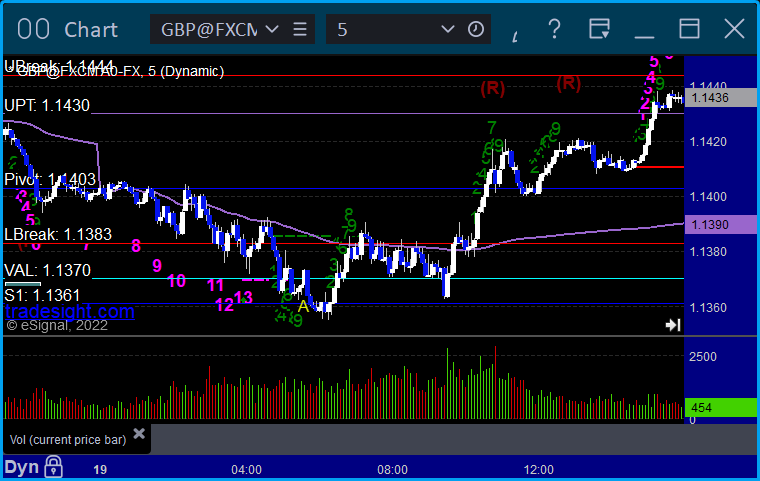Click the eSignal, 2022 copyright text
The image size is (760, 481).
[57, 325]
